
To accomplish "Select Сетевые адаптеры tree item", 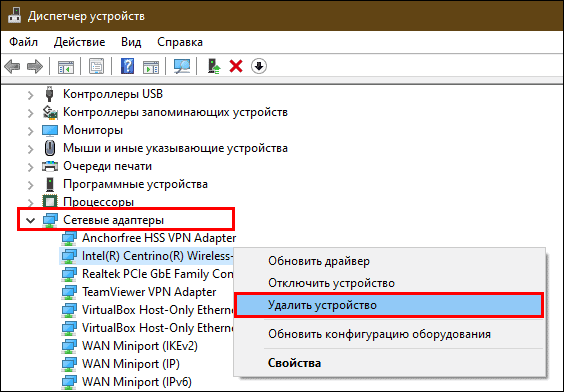I will pyautogui.click(x=113, y=220).
